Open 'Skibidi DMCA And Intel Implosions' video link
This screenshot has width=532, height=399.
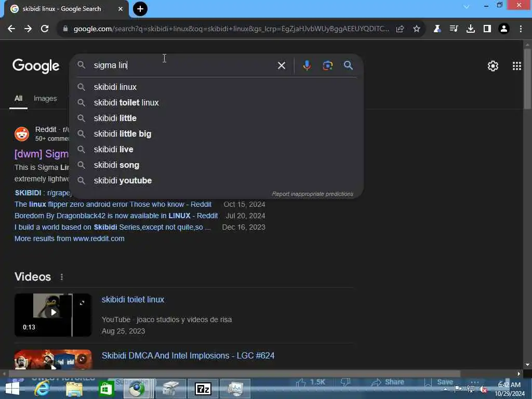[x=188, y=355]
